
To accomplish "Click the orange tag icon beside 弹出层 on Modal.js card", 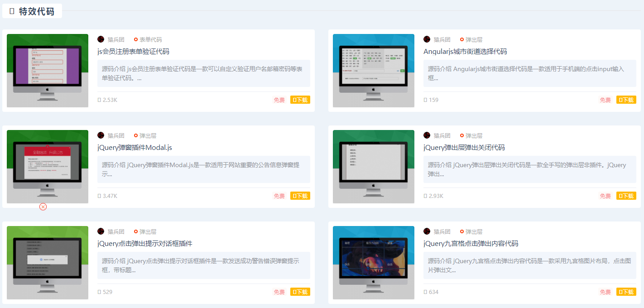I will tap(136, 135).
